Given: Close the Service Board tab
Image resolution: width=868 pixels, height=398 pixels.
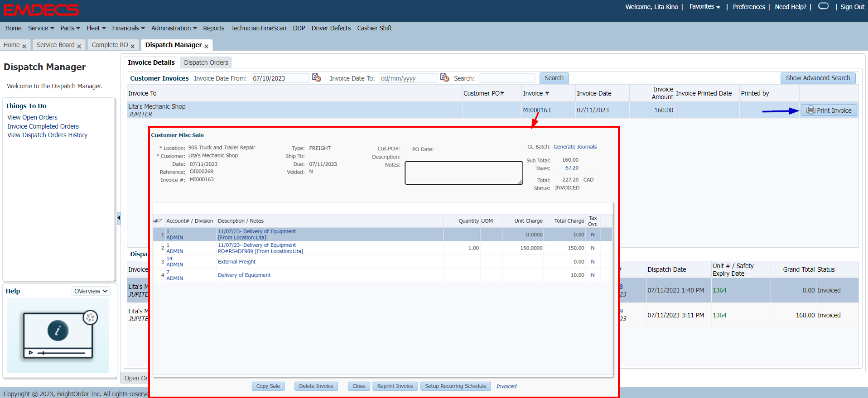Looking at the screenshot, I should (x=79, y=46).
